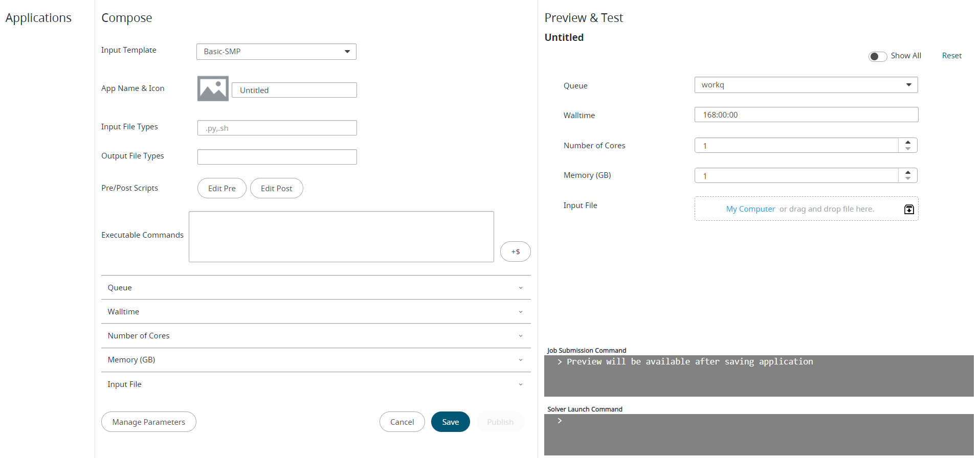Image resolution: width=980 pixels, height=458 pixels.
Task: Increase Memory (GB) with up arrow
Action: [908, 172]
